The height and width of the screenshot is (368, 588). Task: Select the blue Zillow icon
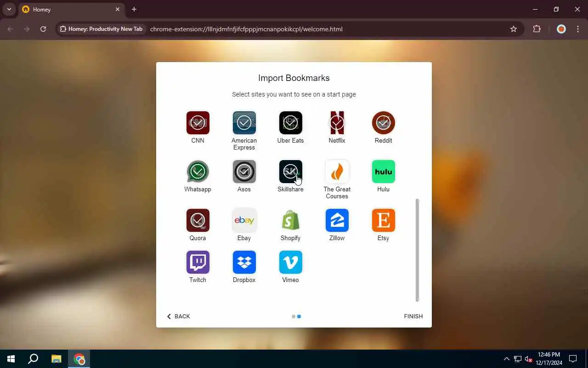[x=337, y=220]
